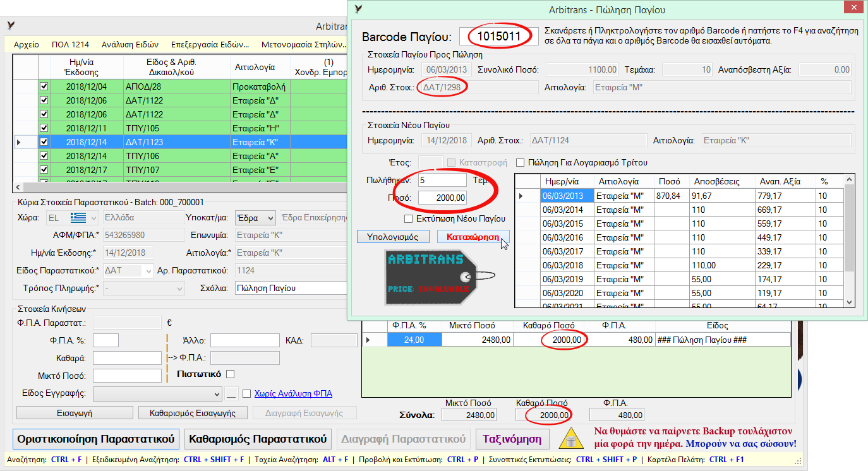This screenshot has width=868, height=471.
Task: Toggle checkbox of 2018/12/17 ΤΠΥ/107 row
Action: point(44,170)
